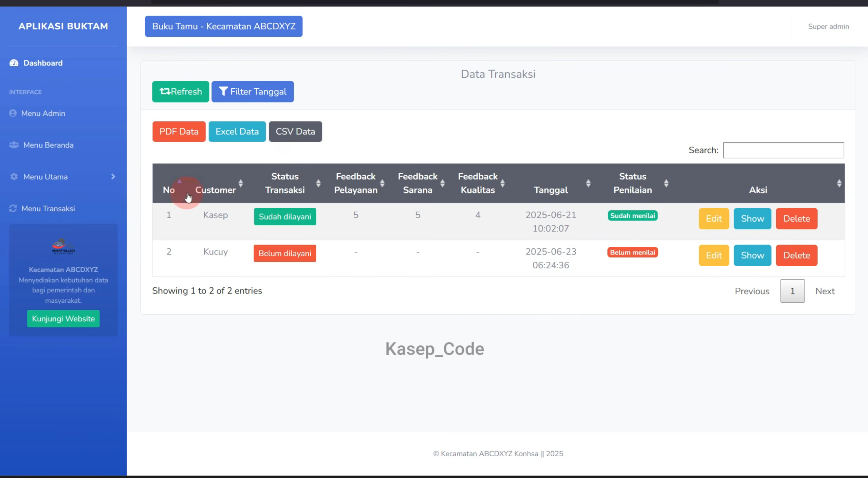
Task: Click the filter funnel icon
Action: point(223,91)
